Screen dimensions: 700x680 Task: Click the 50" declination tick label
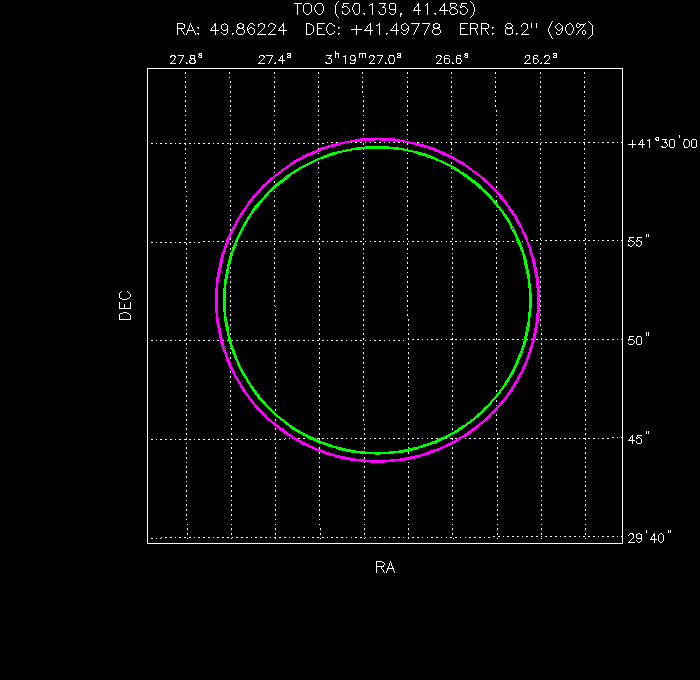click(638, 340)
